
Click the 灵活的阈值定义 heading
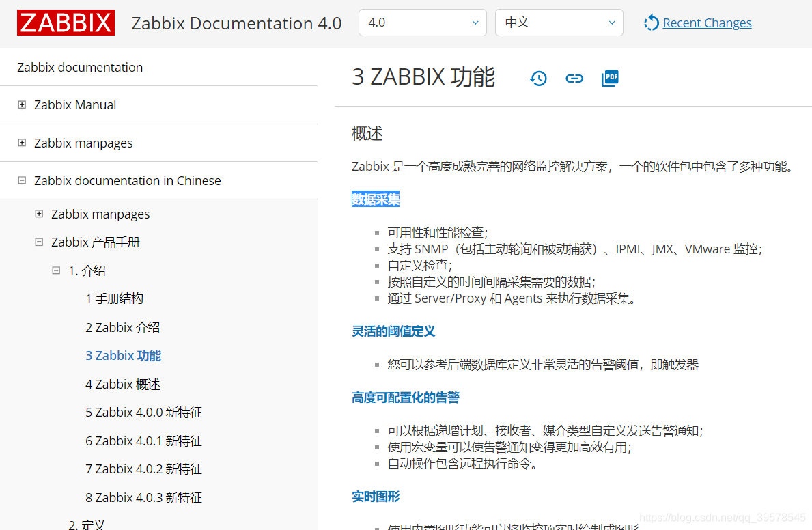393,331
